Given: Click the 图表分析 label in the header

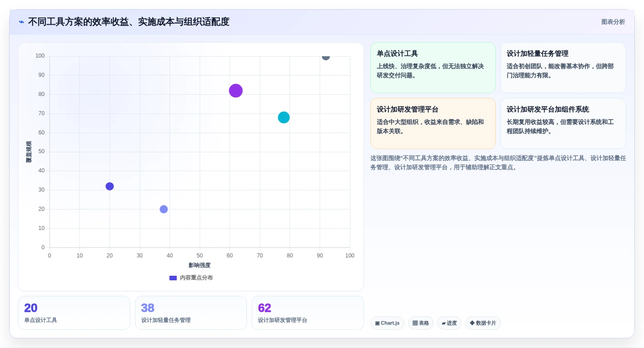Looking at the screenshot, I should pos(613,22).
